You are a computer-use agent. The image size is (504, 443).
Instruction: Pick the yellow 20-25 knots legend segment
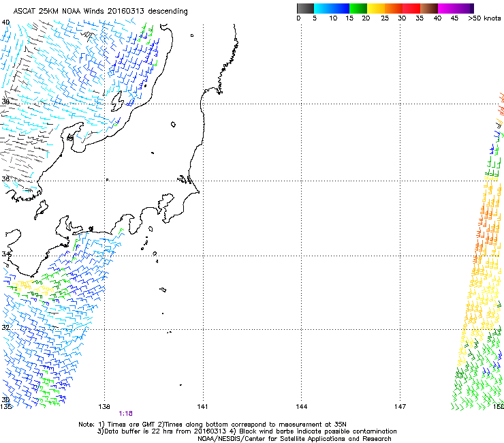[x=376, y=8]
